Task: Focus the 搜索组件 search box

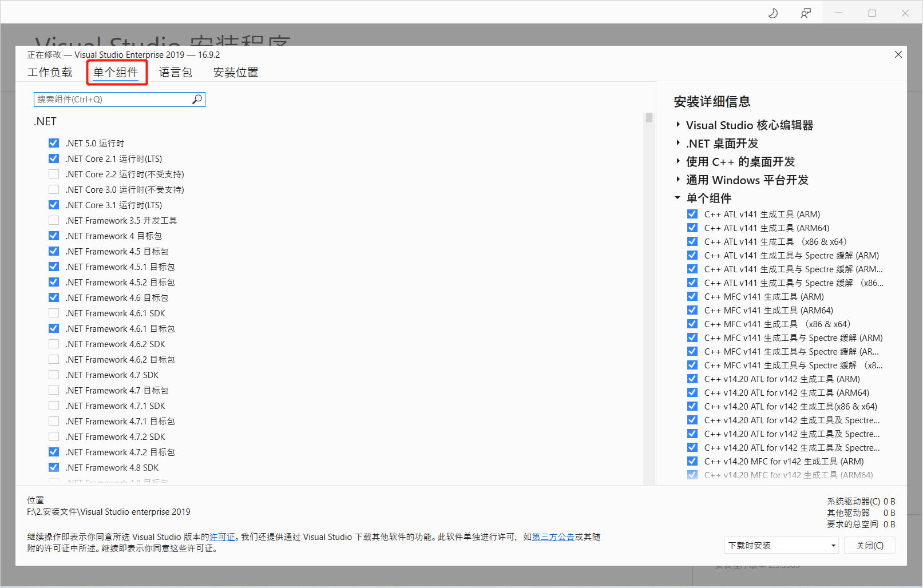Action: (119, 99)
